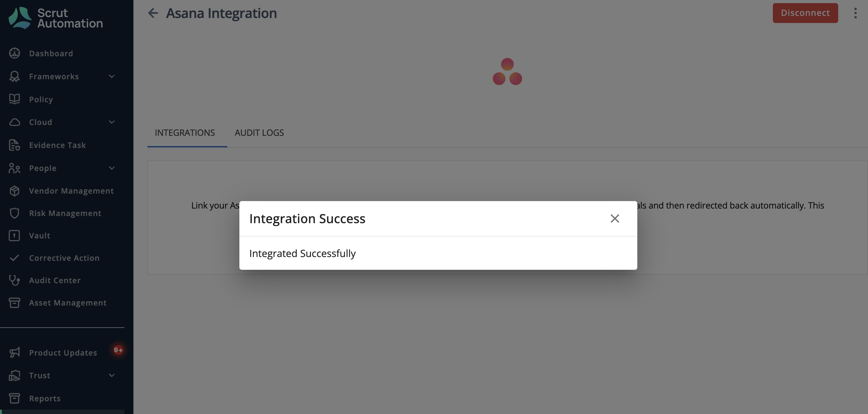Open the Vault icon in sidebar

[15, 236]
